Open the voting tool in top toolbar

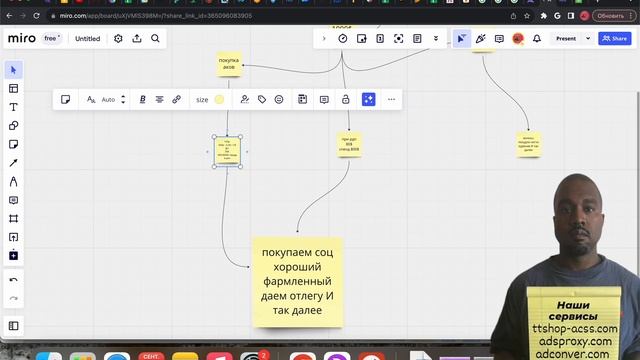point(380,39)
